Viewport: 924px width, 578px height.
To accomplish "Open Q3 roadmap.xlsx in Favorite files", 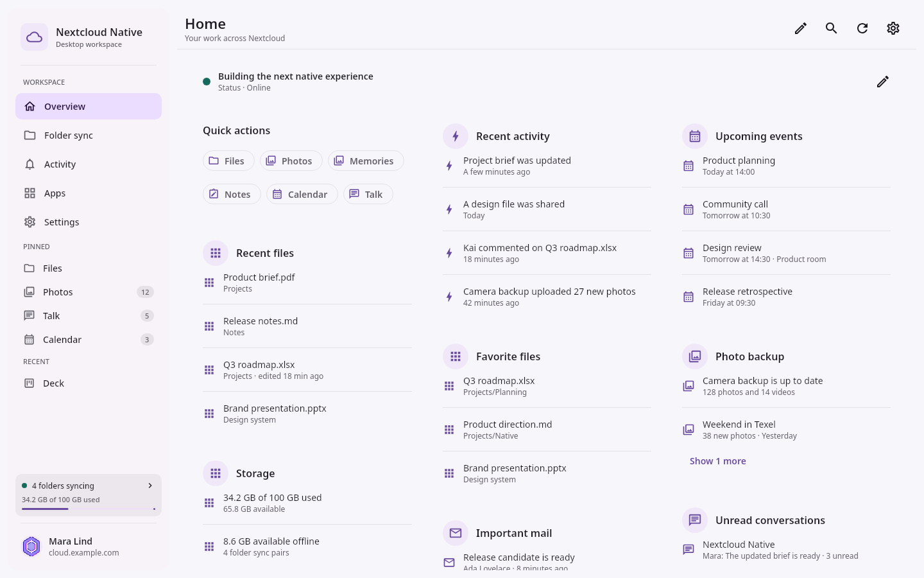I will point(547,386).
